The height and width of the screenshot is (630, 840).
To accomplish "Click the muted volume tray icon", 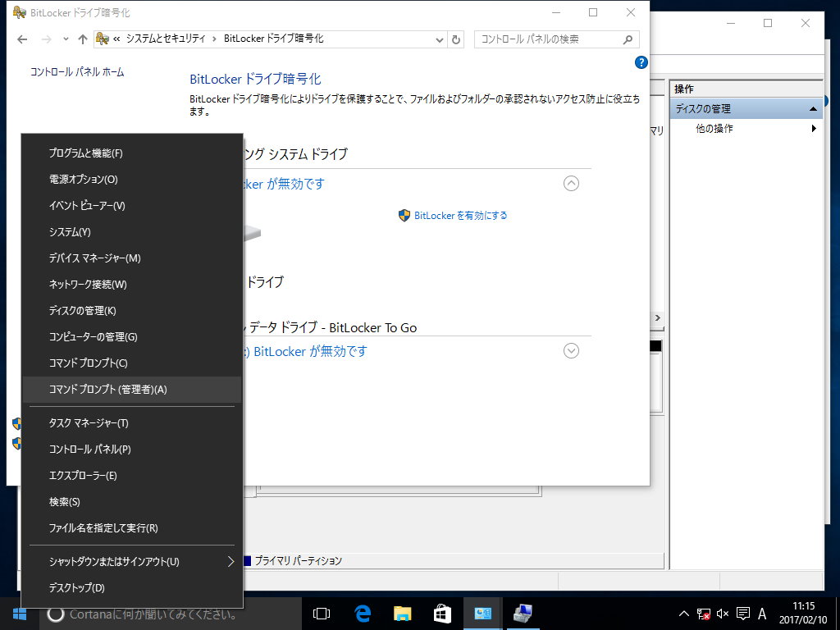I will click(723, 614).
